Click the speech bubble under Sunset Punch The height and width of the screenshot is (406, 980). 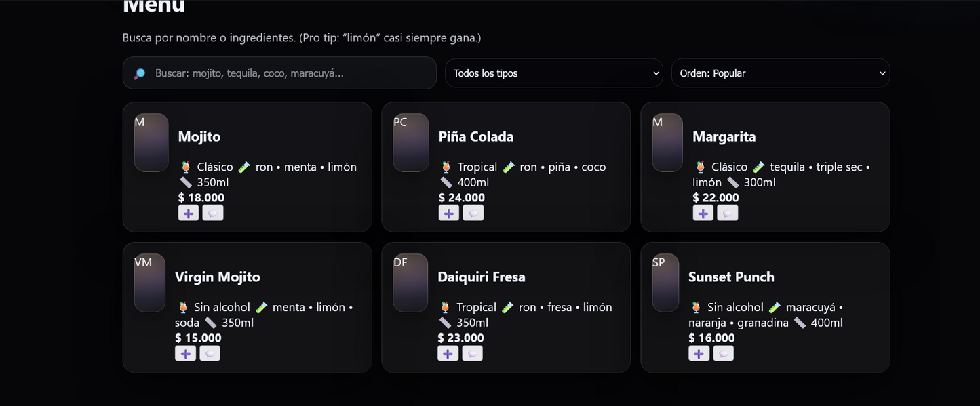(724, 353)
